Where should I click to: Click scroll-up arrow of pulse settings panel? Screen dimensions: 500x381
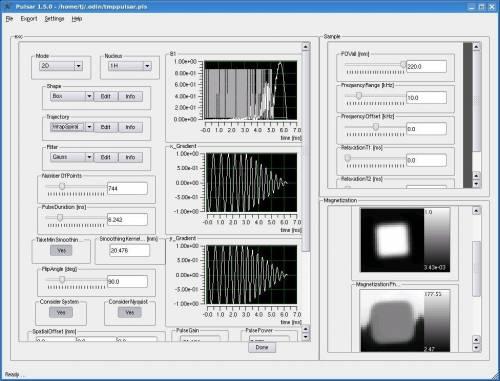pyautogui.click(x=306, y=47)
